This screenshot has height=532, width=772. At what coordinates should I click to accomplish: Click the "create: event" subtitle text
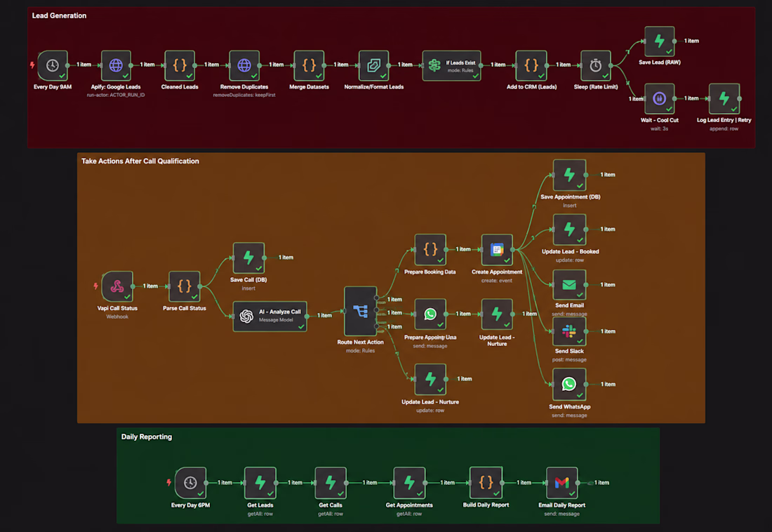tap(497, 281)
